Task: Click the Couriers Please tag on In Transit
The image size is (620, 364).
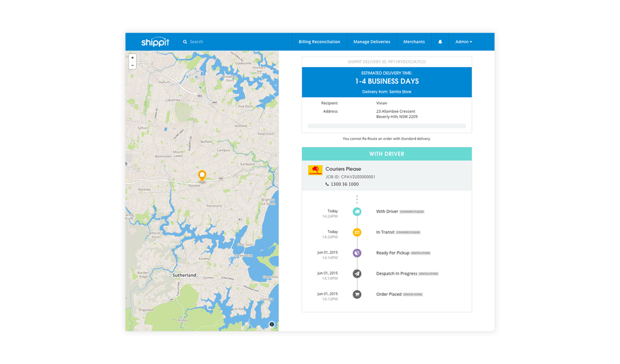Action: point(408,232)
